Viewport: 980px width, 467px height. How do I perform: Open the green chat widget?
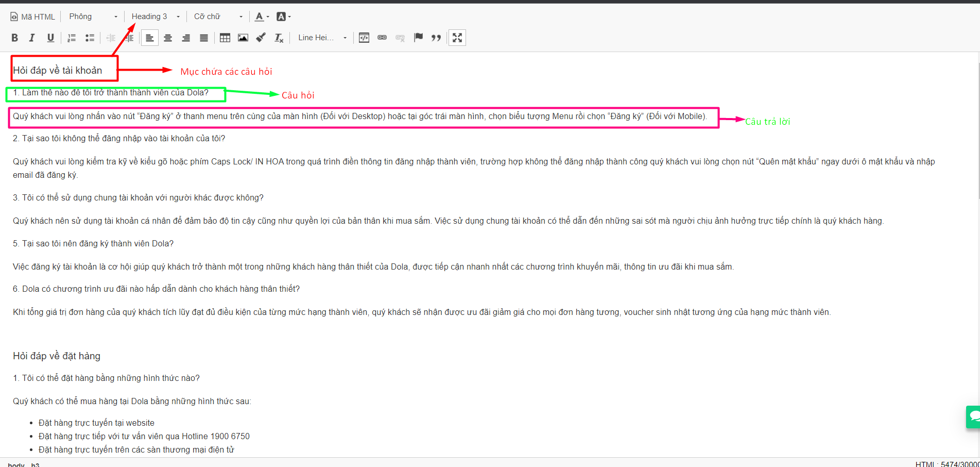pos(973,417)
